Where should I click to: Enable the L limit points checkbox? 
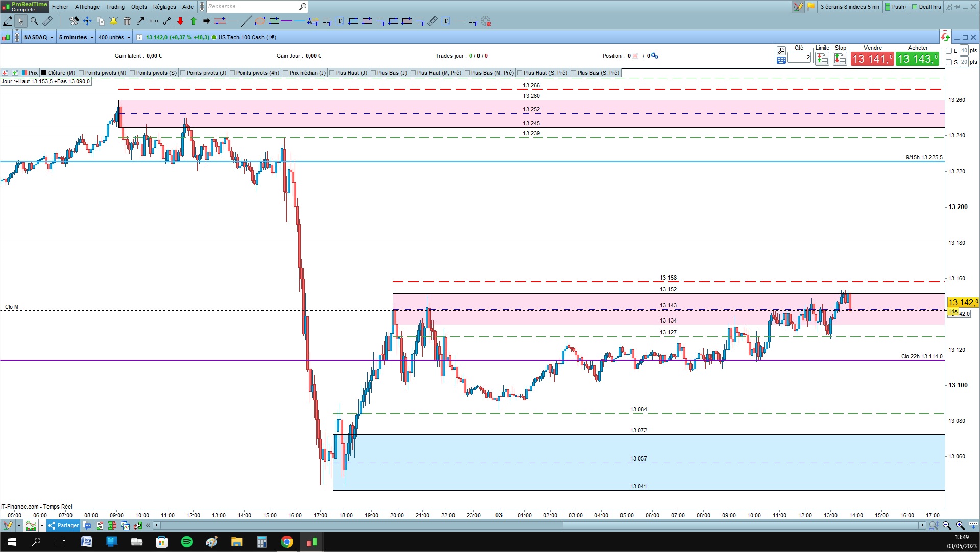(x=949, y=51)
